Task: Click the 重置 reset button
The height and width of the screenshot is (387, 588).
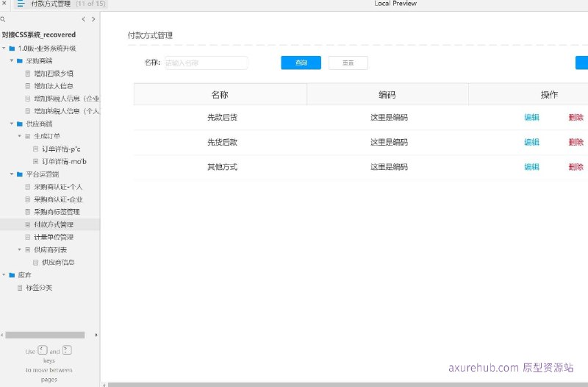Action: pyautogui.click(x=348, y=63)
